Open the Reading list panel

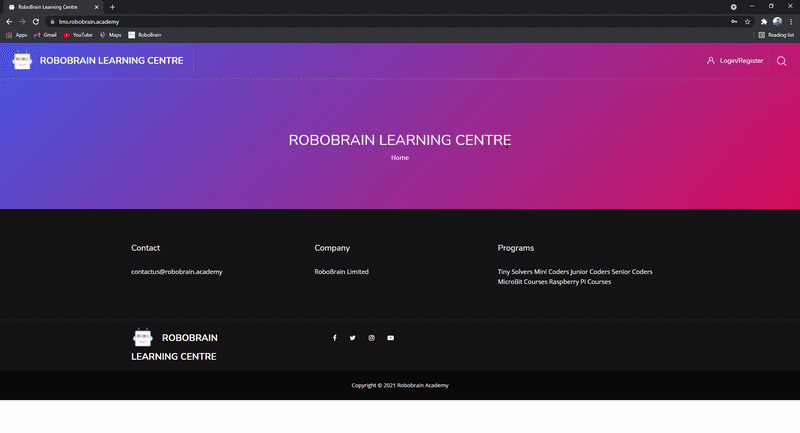[x=776, y=35]
